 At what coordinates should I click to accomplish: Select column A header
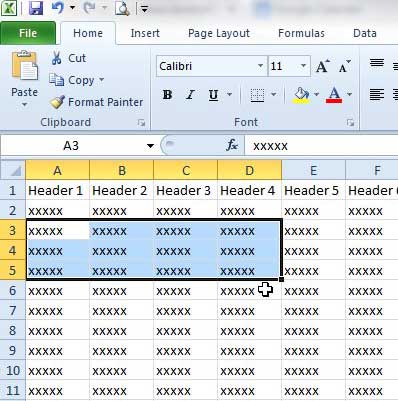click(x=57, y=170)
